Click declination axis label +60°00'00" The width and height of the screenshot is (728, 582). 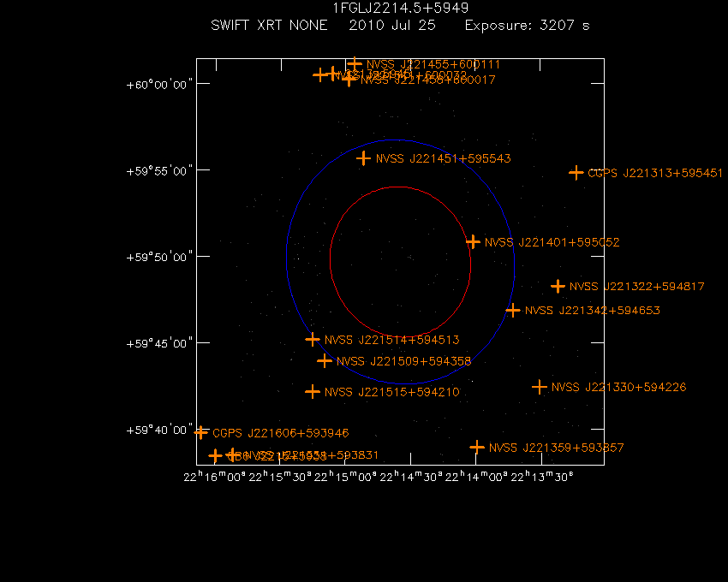[159, 85]
